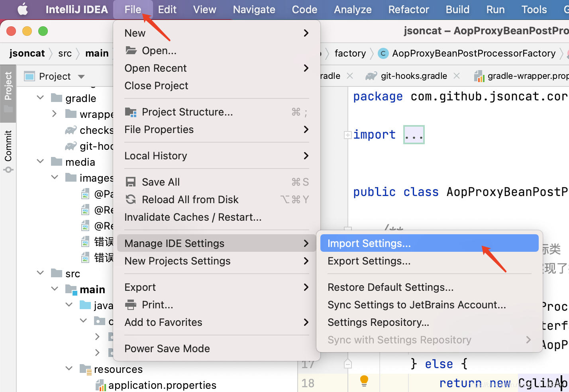The width and height of the screenshot is (569, 392).
Task: Click factory in breadcrumb
Action: pyautogui.click(x=350, y=53)
